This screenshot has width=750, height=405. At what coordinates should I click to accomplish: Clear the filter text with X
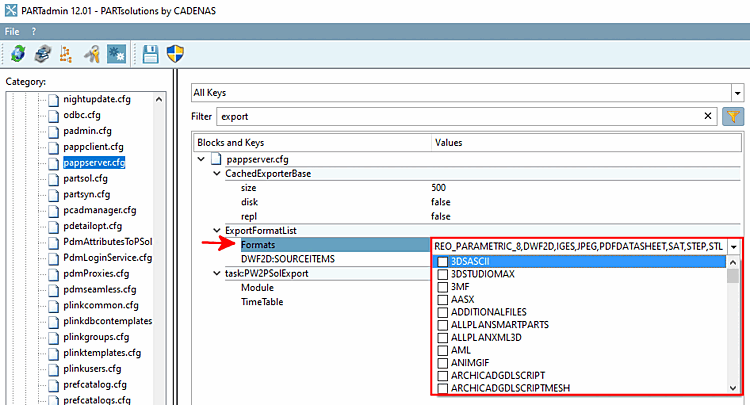[x=708, y=116]
